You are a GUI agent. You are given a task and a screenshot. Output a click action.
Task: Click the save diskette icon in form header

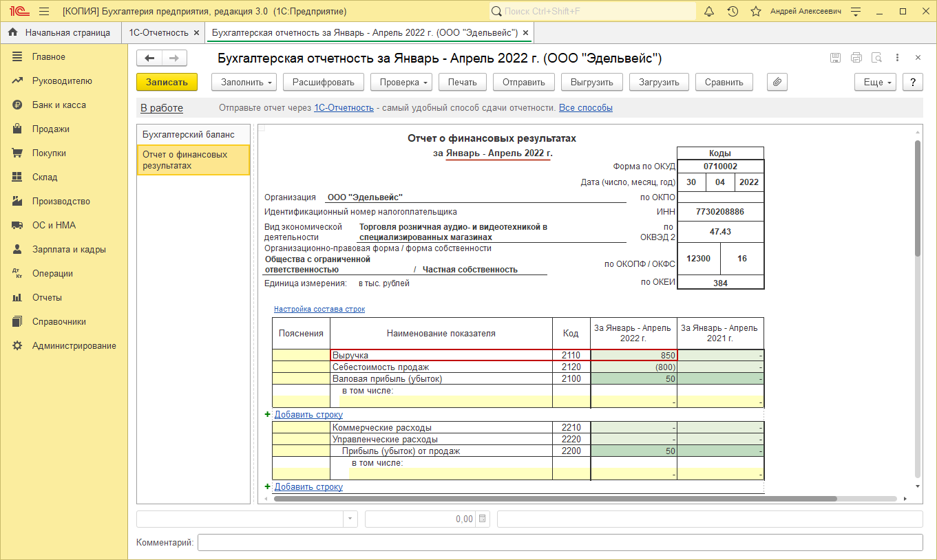[835, 58]
